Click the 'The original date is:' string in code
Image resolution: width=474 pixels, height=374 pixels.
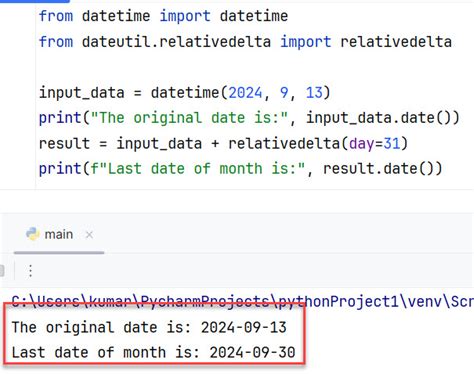pos(189,118)
